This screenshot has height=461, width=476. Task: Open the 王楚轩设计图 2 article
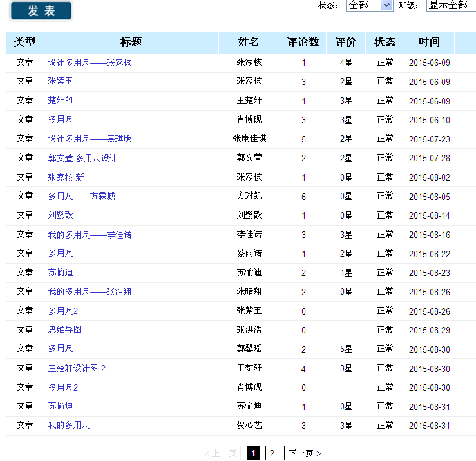[77, 368]
